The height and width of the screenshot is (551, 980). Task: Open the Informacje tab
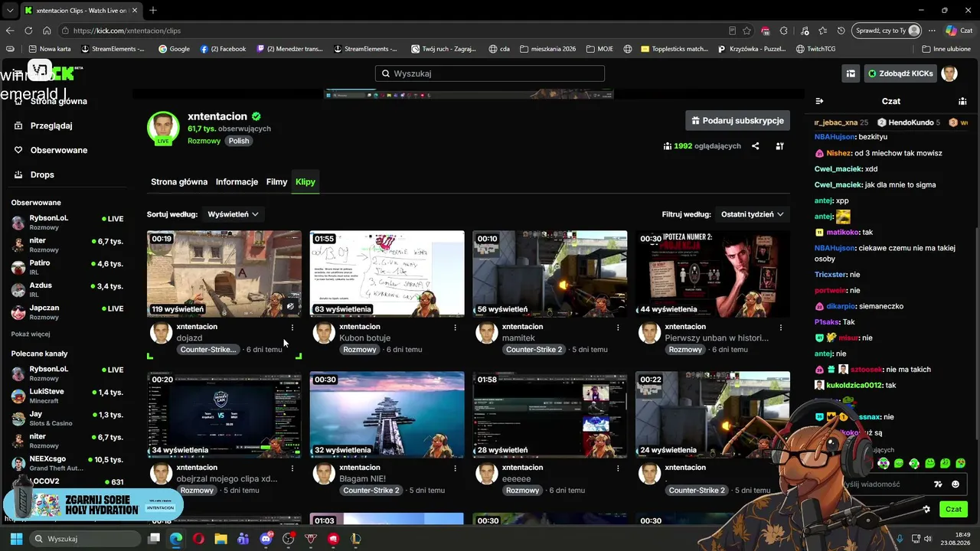coord(237,182)
